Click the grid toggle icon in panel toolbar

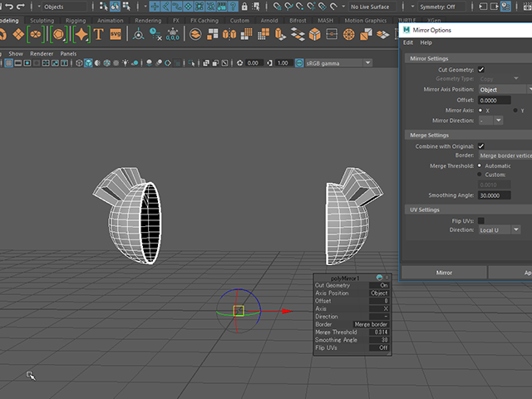[9, 63]
